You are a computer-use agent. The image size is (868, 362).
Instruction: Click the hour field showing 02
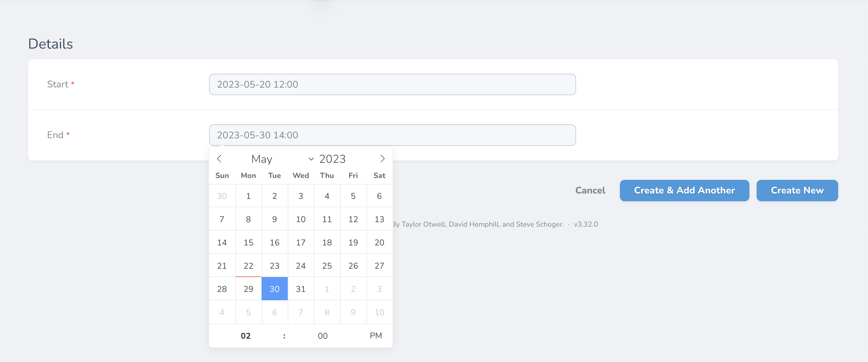pyautogui.click(x=246, y=336)
